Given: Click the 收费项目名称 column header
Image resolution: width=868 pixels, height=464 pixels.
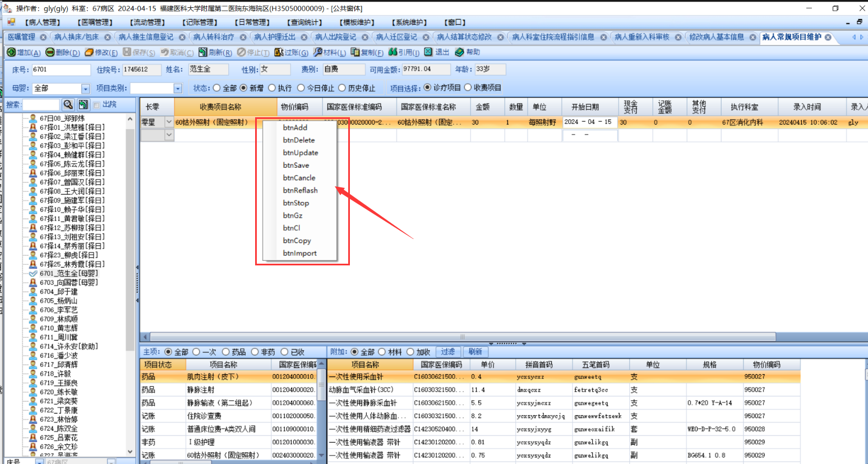Looking at the screenshot, I should coord(226,107).
